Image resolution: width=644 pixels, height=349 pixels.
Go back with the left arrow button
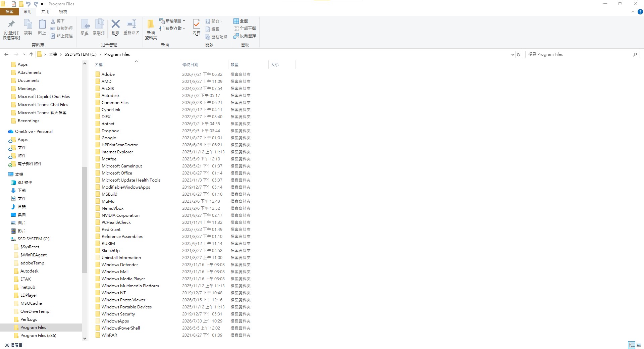6,54
